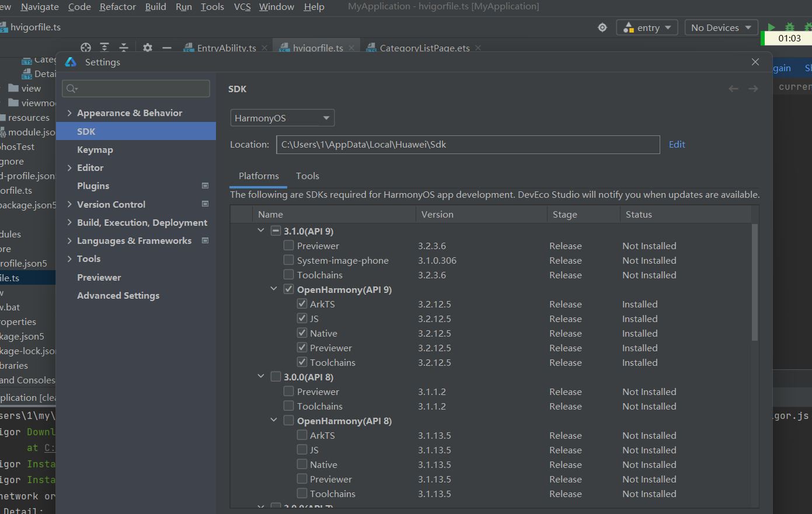Expand the Editor settings section
Image resolution: width=812 pixels, height=514 pixels.
pos(69,168)
